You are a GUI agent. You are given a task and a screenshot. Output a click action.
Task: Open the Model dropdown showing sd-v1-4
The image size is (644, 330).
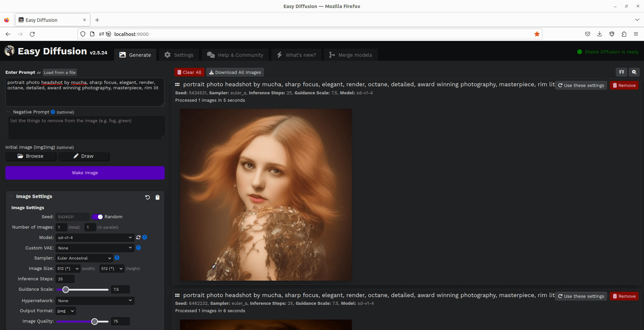click(95, 237)
